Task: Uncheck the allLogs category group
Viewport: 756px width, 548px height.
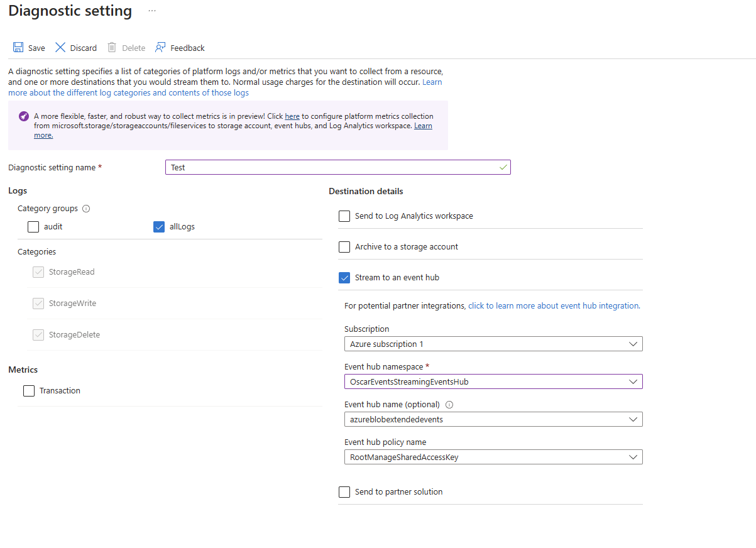Action: 159,227
